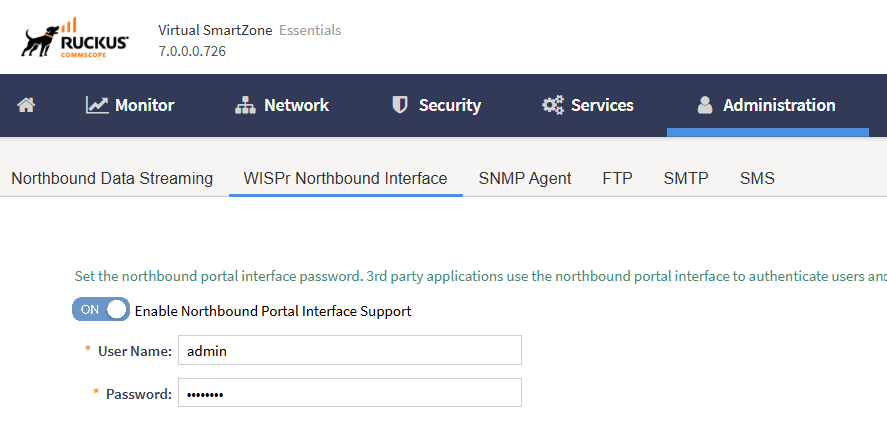Click the Password input field
This screenshot has width=887, height=431.
coord(350,393)
